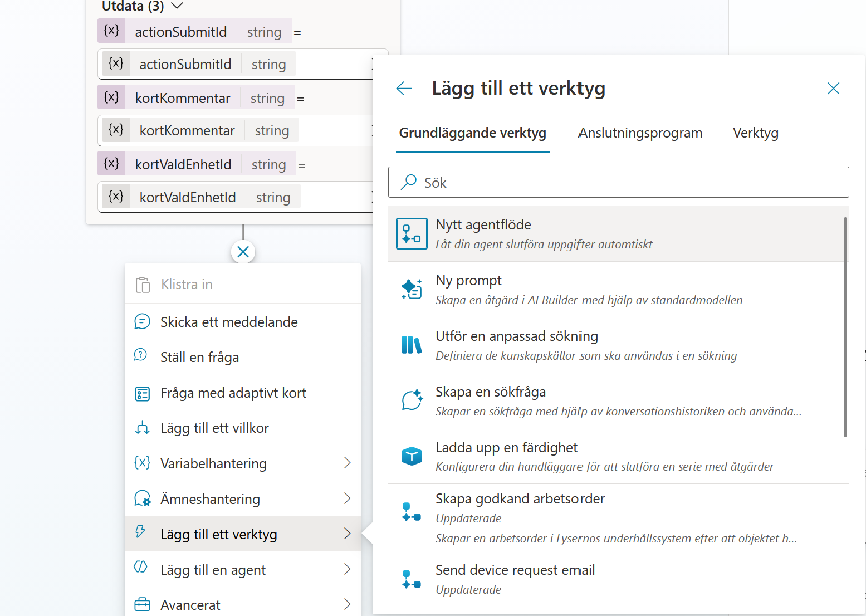Select the Ladda upp en färdighet title
This screenshot has width=866, height=616.
click(506, 447)
